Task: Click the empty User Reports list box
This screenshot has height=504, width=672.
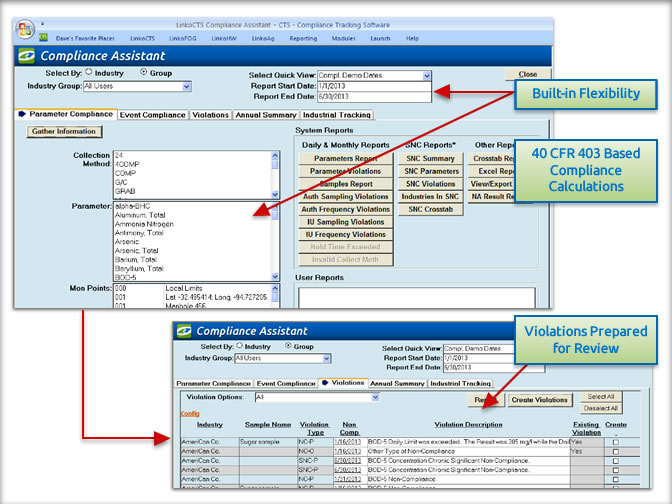Action: [417, 298]
